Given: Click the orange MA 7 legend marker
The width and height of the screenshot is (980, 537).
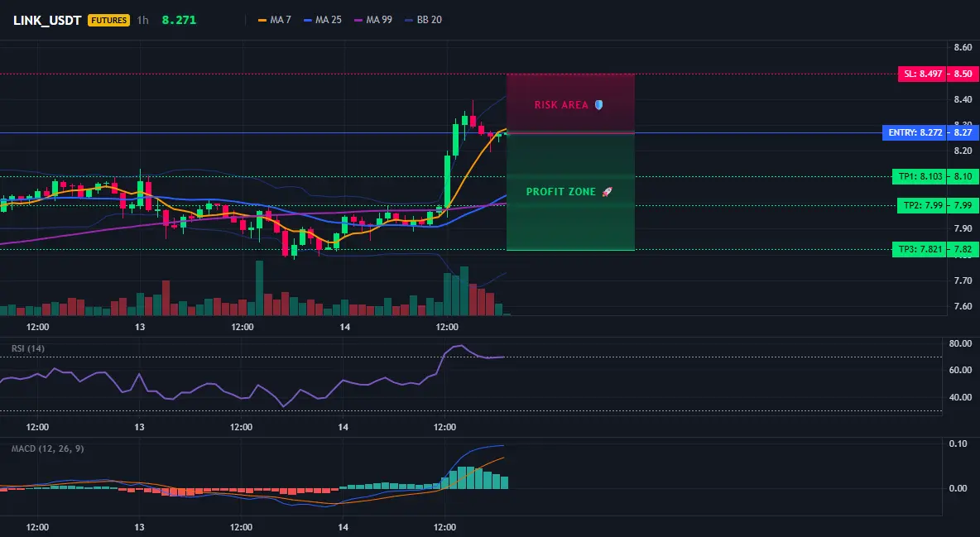Looking at the screenshot, I should pos(262,20).
